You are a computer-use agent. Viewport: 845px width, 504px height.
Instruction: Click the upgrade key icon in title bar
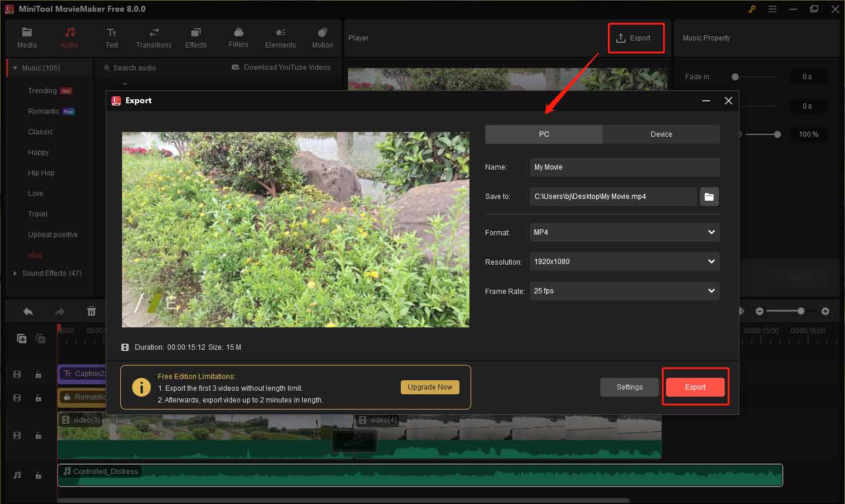752,9
